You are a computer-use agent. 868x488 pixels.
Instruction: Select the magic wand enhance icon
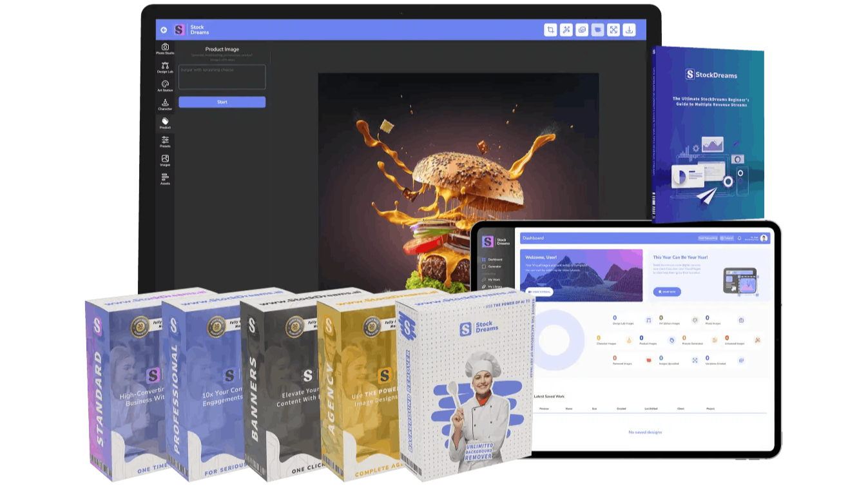pyautogui.click(x=566, y=30)
